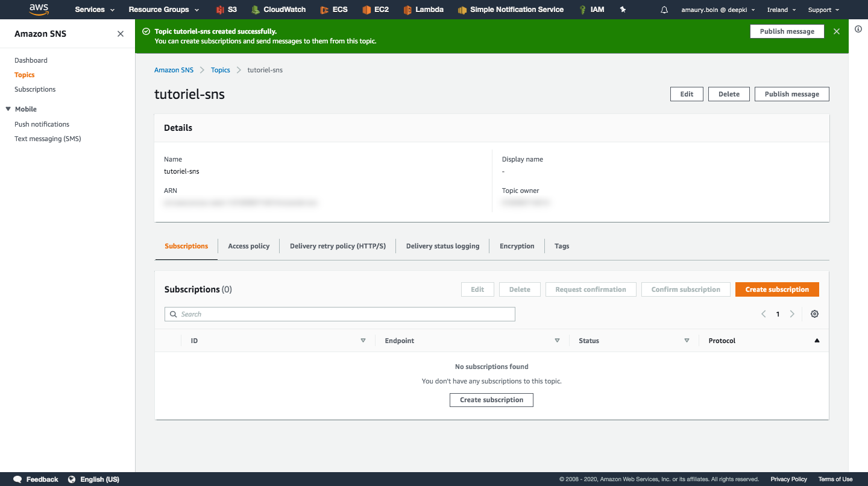The height and width of the screenshot is (486, 868).
Task: Open the Terms of Use link
Action: [835, 479]
